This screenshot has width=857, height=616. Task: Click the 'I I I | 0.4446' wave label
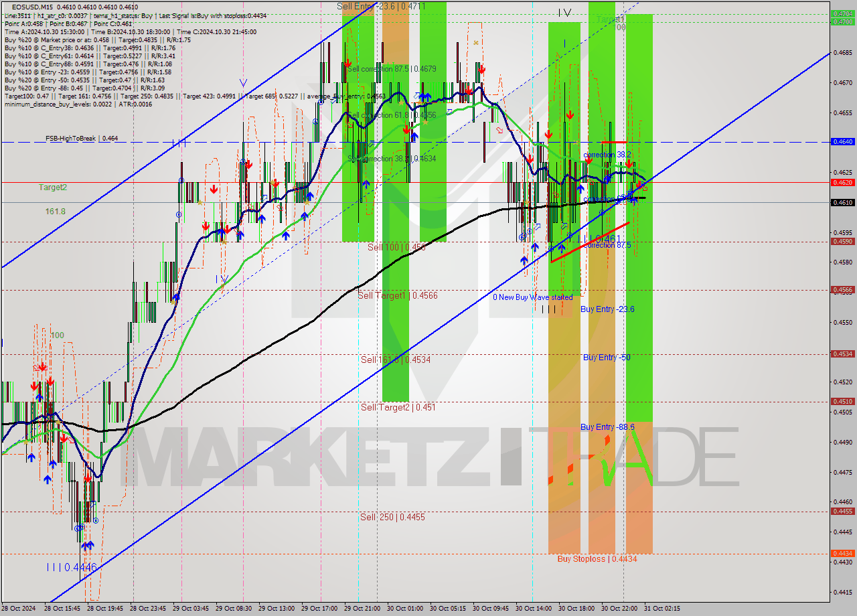(72, 567)
